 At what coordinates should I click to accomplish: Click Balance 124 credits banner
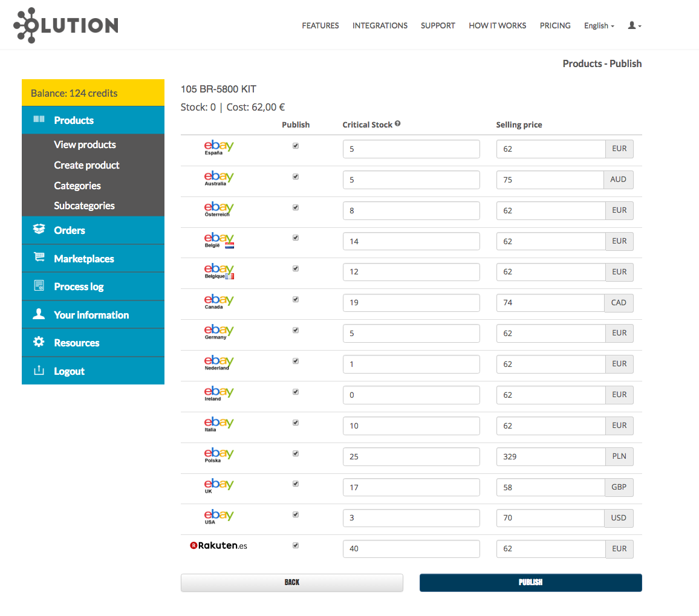[93, 92]
